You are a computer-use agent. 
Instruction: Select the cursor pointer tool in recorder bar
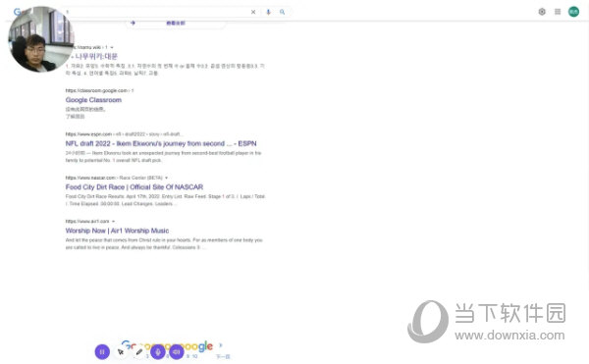[121, 352]
